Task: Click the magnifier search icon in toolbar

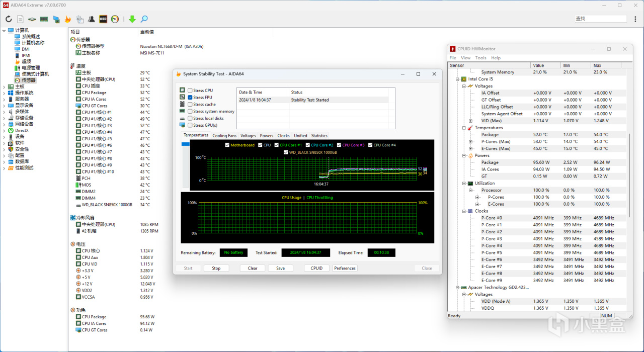Action: (x=144, y=19)
